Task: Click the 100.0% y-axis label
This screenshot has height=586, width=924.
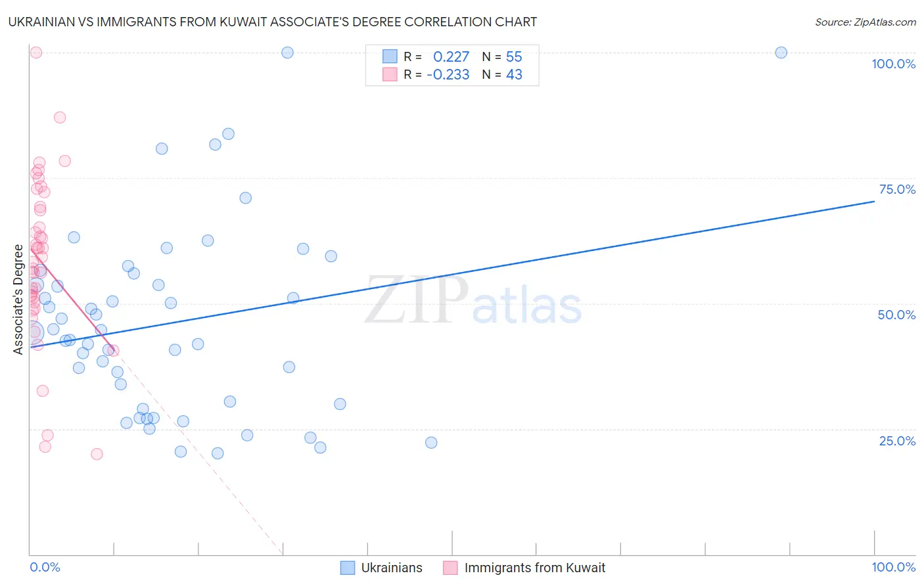Action: (894, 64)
